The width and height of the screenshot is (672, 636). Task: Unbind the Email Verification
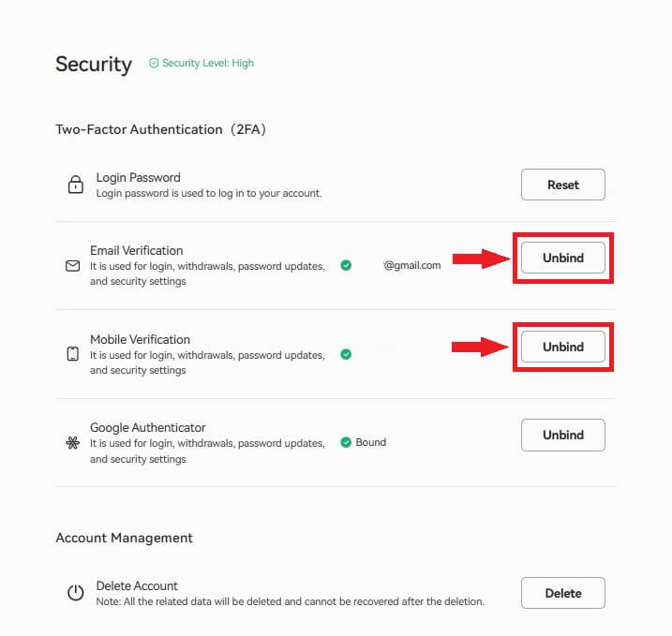562,258
